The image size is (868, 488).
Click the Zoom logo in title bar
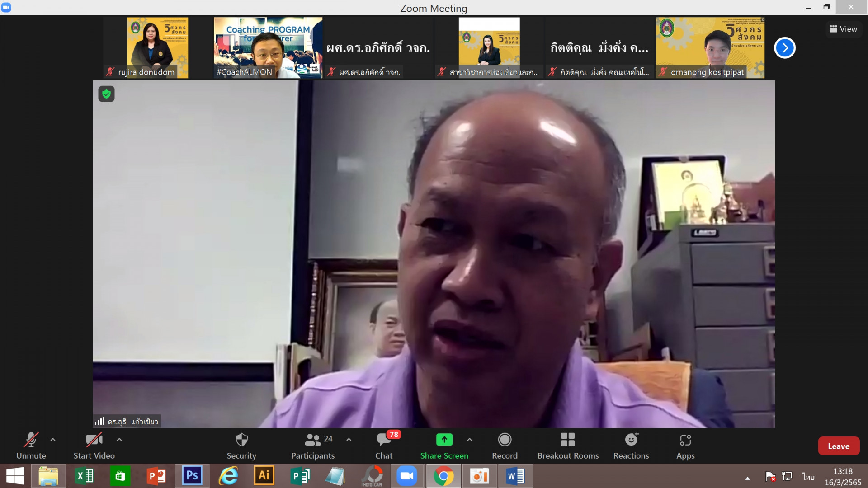pos(6,7)
